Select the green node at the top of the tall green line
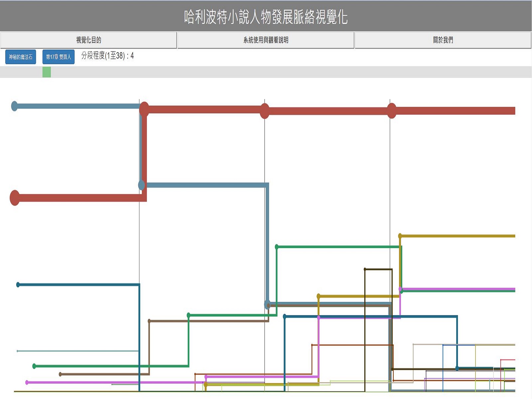The width and height of the screenshot is (532, 399). (x=277, y=247)
